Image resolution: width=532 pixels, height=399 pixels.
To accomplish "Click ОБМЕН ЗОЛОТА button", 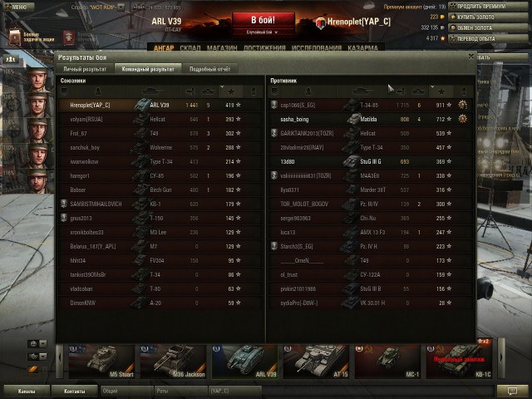I will [488, 27].
